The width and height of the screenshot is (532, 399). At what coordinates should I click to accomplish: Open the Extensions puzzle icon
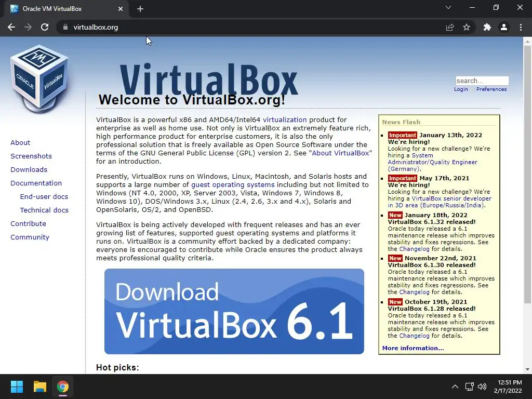(x=487, y=27)
